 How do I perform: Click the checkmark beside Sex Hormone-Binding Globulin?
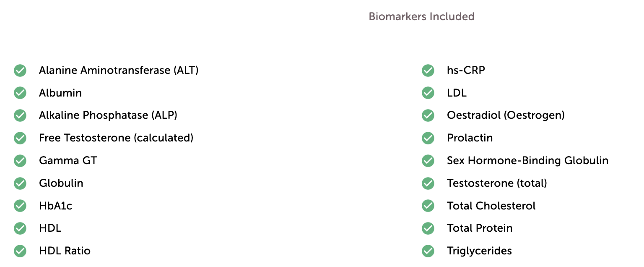(428, 161)
